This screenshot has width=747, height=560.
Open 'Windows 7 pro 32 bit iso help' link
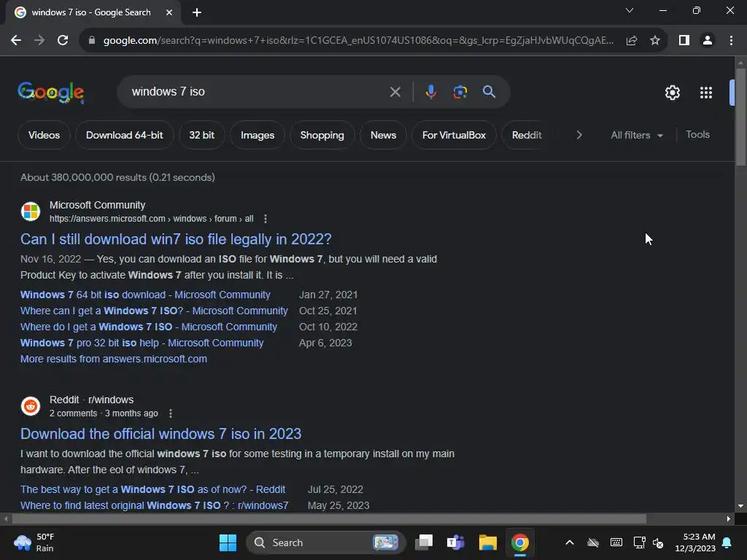(x=142, y=343)
